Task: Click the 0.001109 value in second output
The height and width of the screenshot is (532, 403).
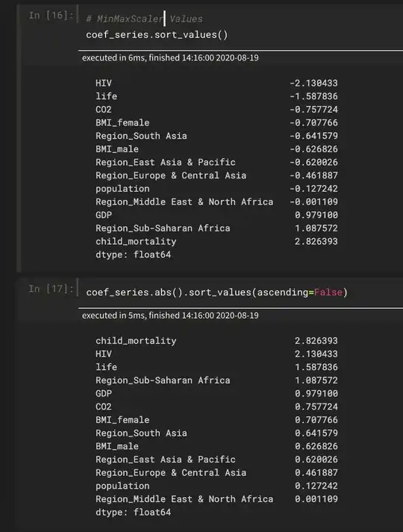Action: [316, 499]
